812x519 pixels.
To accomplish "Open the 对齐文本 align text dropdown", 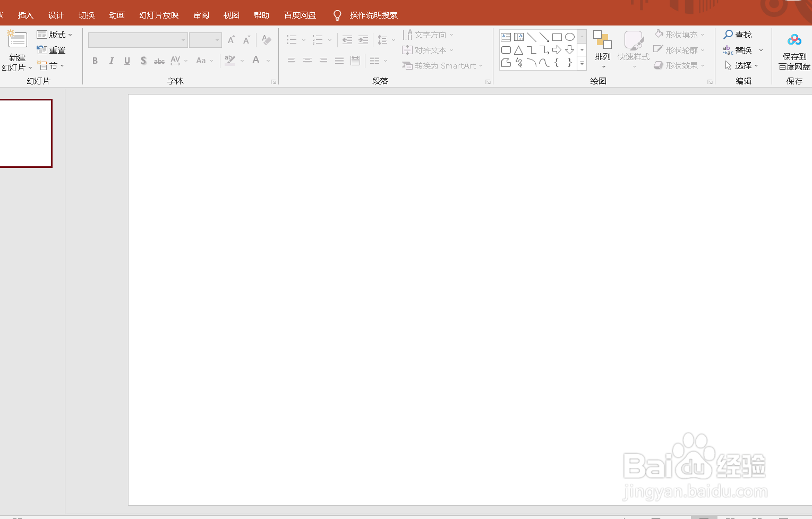I will (428, 50).
